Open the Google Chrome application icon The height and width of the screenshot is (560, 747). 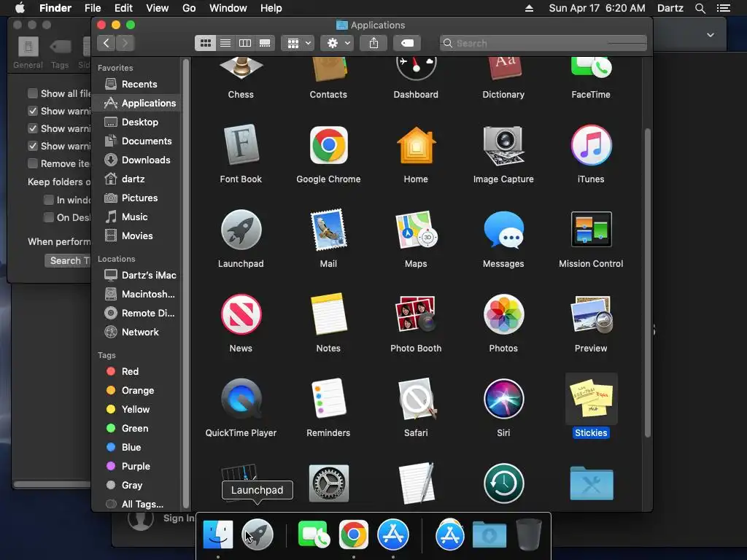[x=328, y=145]
